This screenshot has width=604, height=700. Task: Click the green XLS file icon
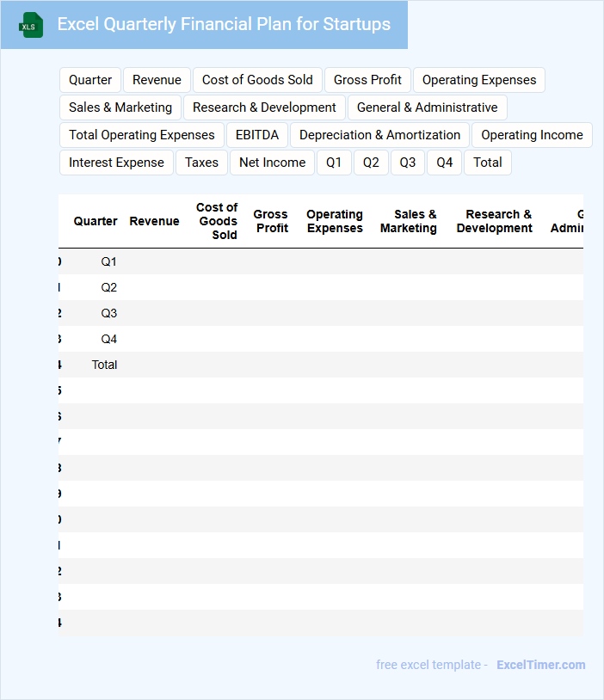(x=31, y=25)
